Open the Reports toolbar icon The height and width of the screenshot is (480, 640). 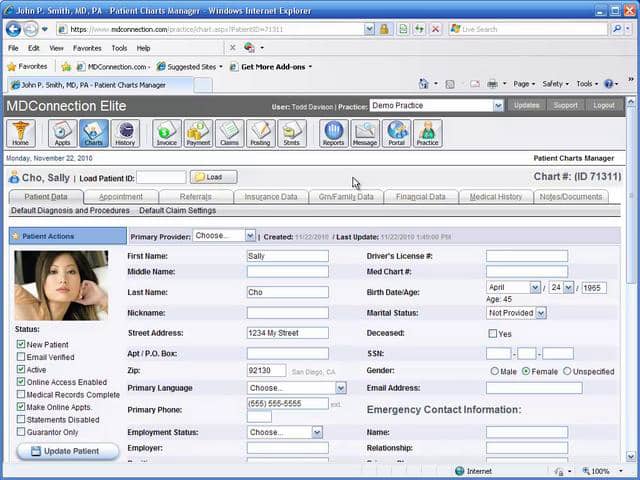334,133
